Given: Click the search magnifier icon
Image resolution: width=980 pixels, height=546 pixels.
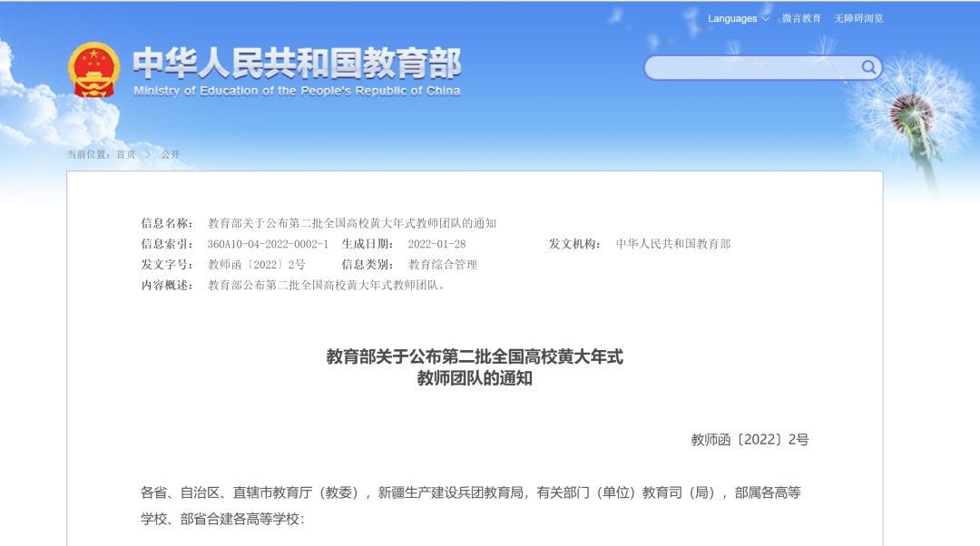Looking at the screenshot, I should point(868,67).
